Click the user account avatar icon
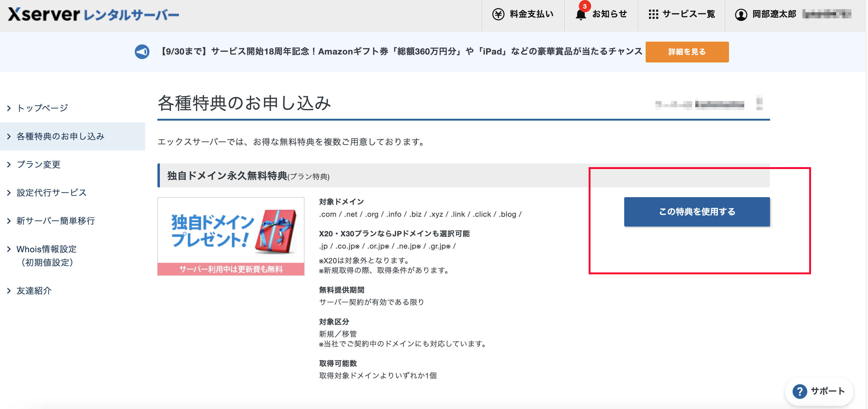 pos(741,14)
